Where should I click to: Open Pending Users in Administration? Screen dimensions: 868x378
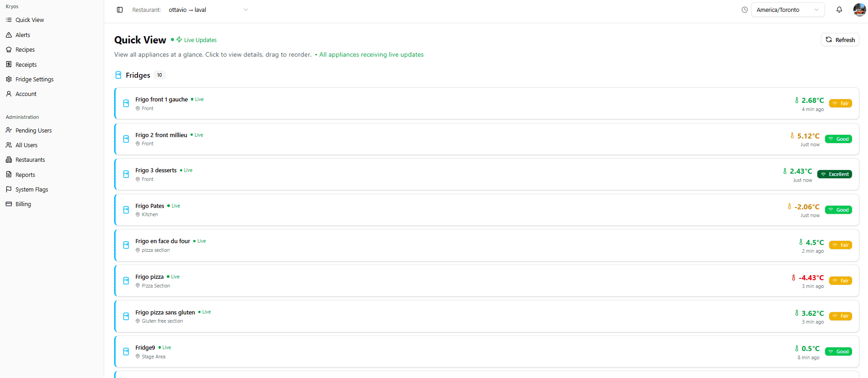pyautogui.click(x=33, y=131)
